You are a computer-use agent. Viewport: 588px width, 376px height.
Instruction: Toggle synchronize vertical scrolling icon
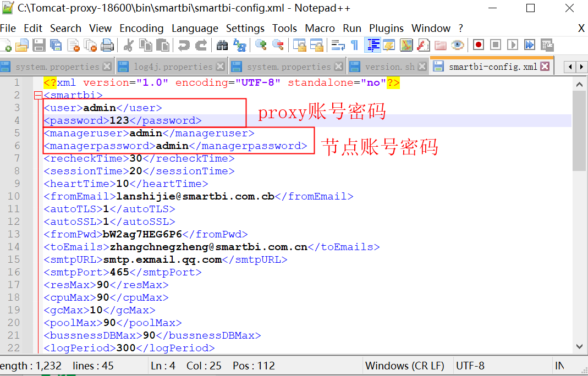point(299,46)
